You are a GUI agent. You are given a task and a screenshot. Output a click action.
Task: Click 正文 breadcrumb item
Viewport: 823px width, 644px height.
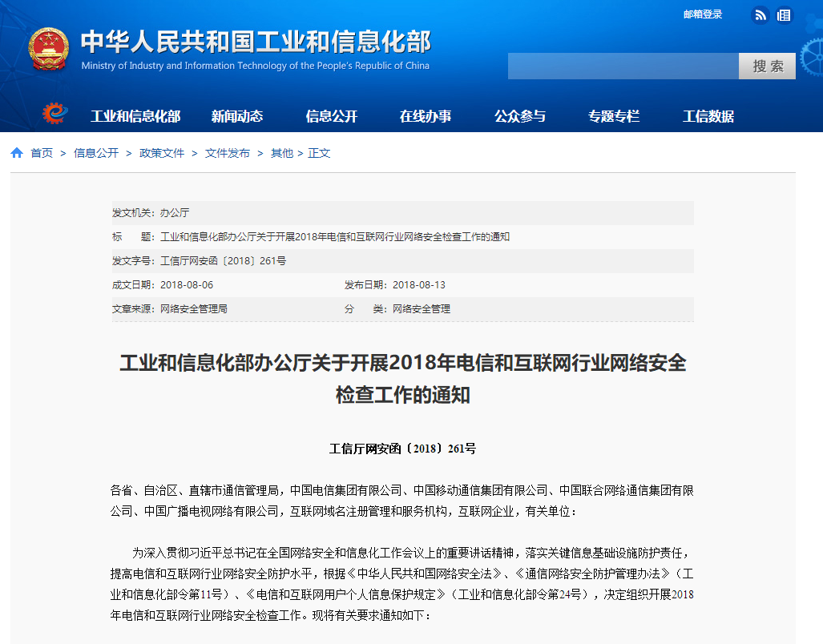click(319, 153)
